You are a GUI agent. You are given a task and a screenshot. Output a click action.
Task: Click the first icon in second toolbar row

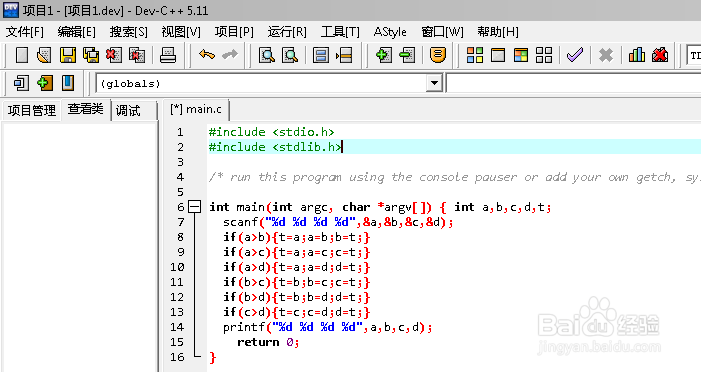coord(21,83)
